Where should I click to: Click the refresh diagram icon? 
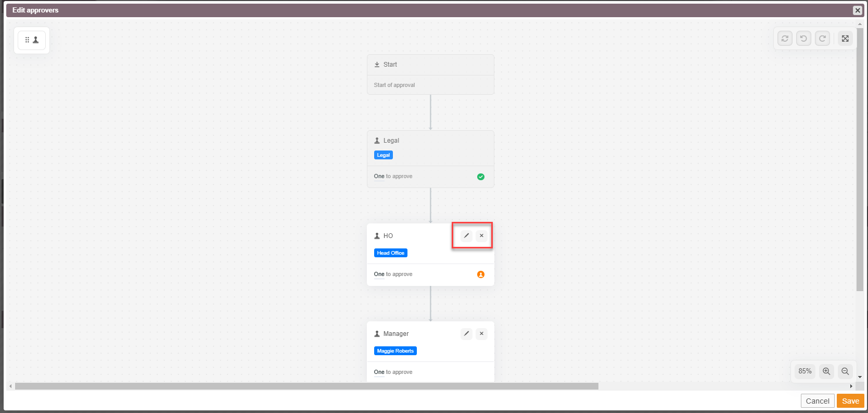tap(785, 39)
